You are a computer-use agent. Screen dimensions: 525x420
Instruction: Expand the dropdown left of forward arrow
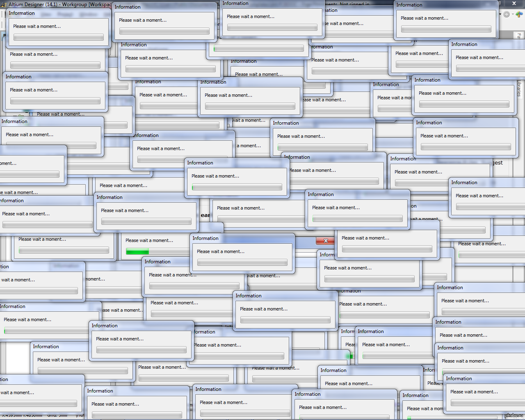coord(500,14)
